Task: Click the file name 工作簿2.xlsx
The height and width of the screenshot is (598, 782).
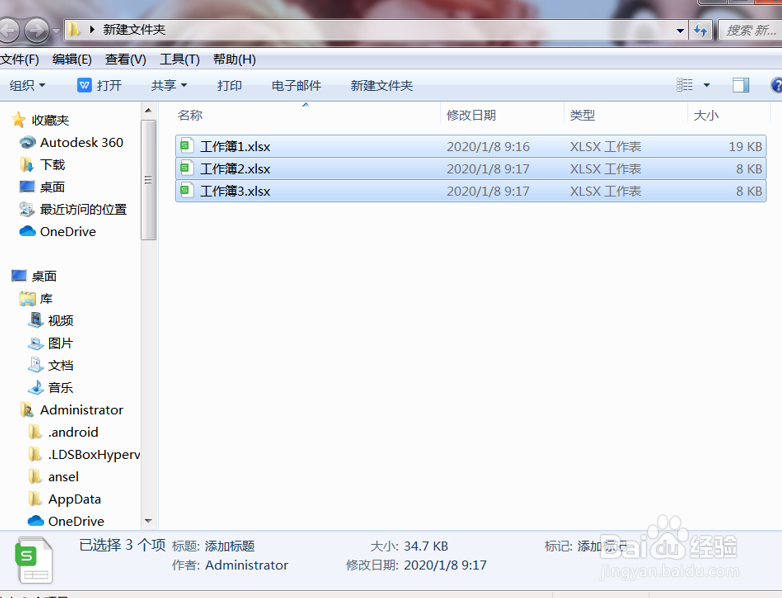Action: click(x=235, y=169)
